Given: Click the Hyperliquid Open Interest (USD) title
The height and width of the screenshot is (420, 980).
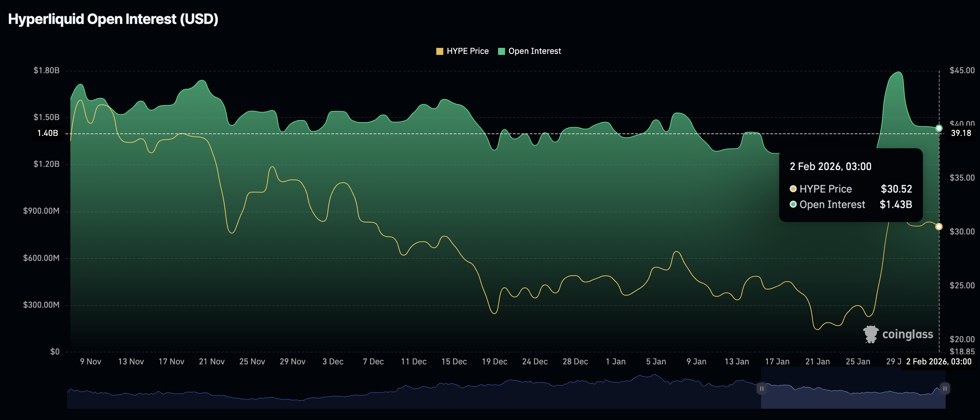Looking at the screenshot, I should [x=113, y=19].
